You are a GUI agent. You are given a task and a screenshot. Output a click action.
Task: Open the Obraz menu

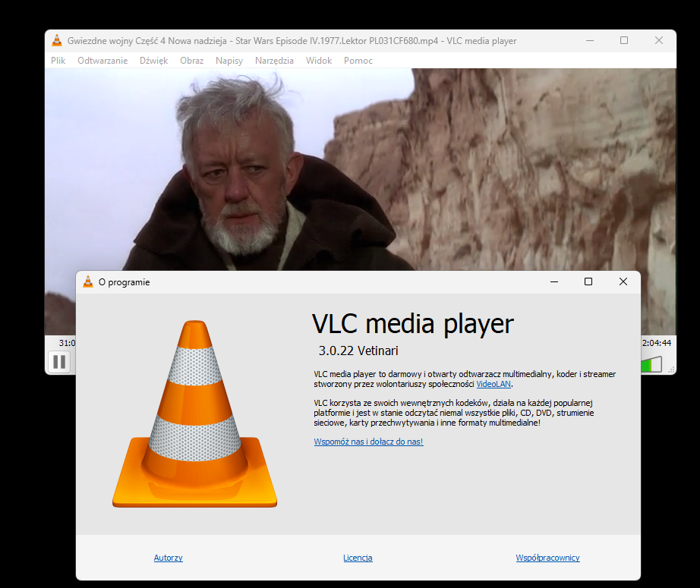[x=191, y=61]
